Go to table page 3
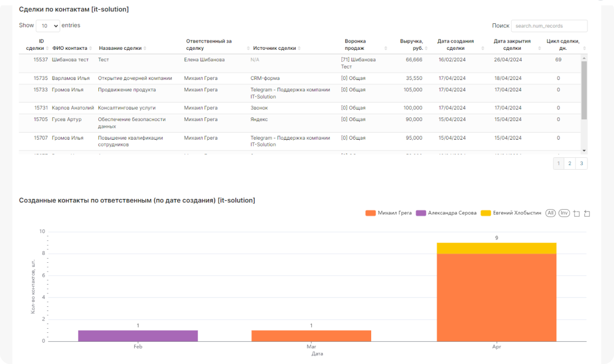The width and height of the screenshot is (614, 364). point(581,164)
